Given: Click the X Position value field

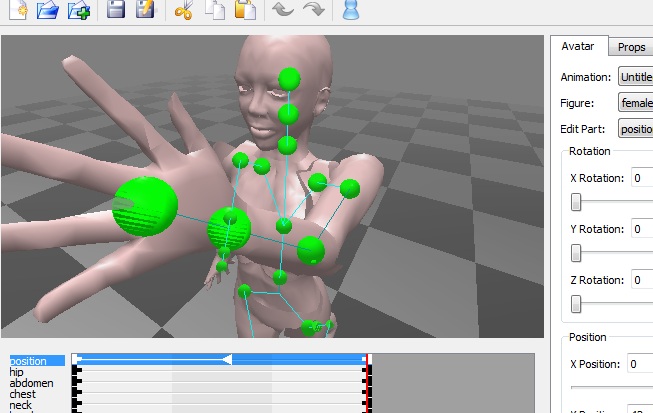Looking at the screenshot, I should [x=640, y=364].
